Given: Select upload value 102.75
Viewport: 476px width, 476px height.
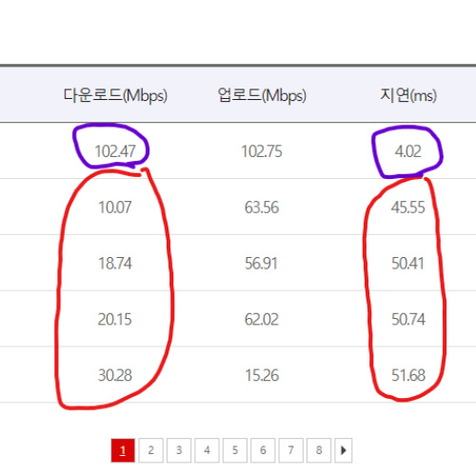Looking at the screenshot, I should tap(262, 151).
